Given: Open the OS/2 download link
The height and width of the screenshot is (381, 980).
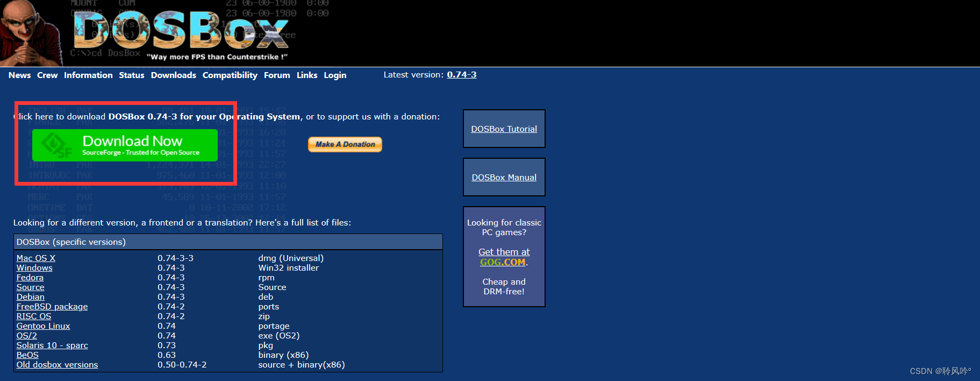Looking at the screenshot, I should [27, 336].
